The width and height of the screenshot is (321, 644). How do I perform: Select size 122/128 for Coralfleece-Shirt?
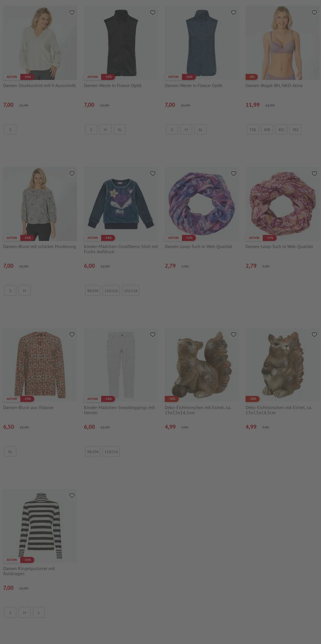[130, 291]
